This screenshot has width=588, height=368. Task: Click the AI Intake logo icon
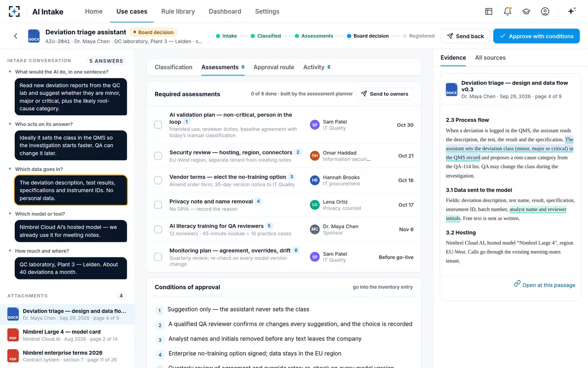[14, 11]
